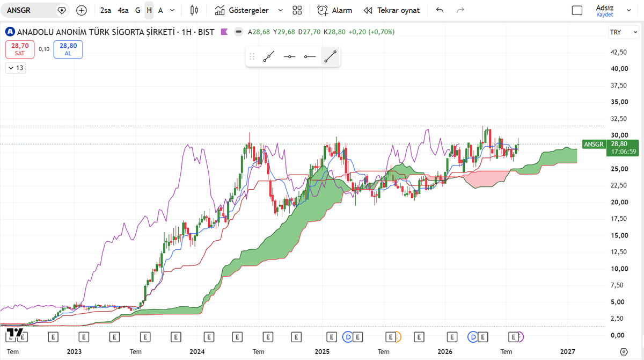
Task: Click the Y29,68 high value
Action: [x=283, y=32]
